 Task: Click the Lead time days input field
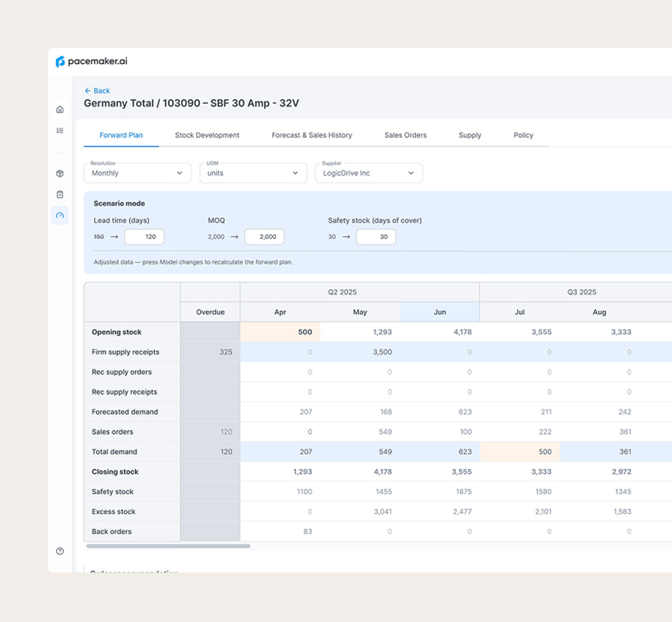[x=144, y=236]
